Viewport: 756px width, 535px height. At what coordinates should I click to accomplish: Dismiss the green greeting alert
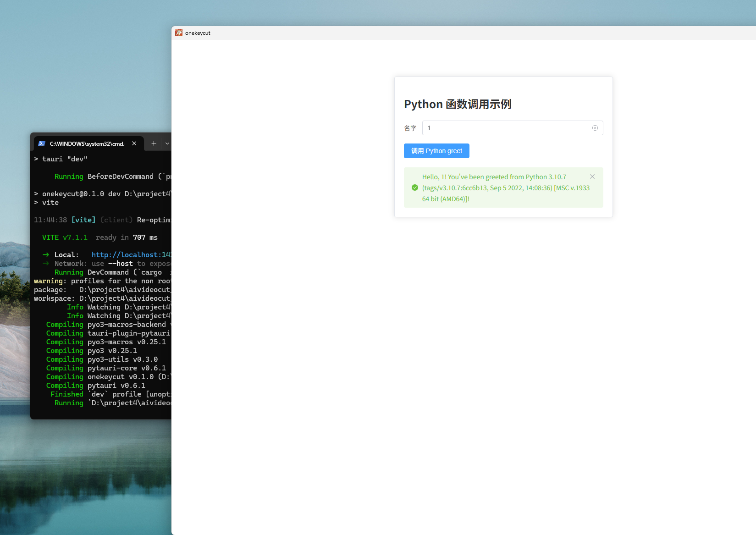592,176
